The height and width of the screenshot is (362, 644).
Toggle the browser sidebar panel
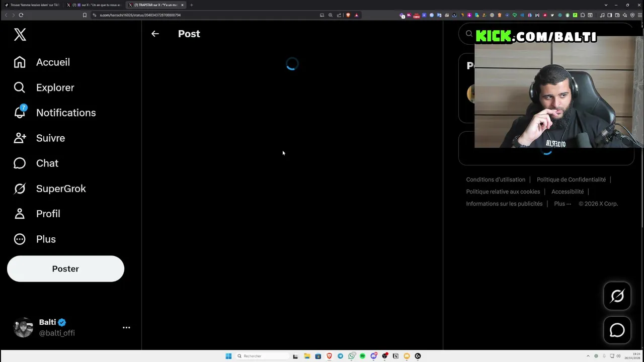[610, 15]
